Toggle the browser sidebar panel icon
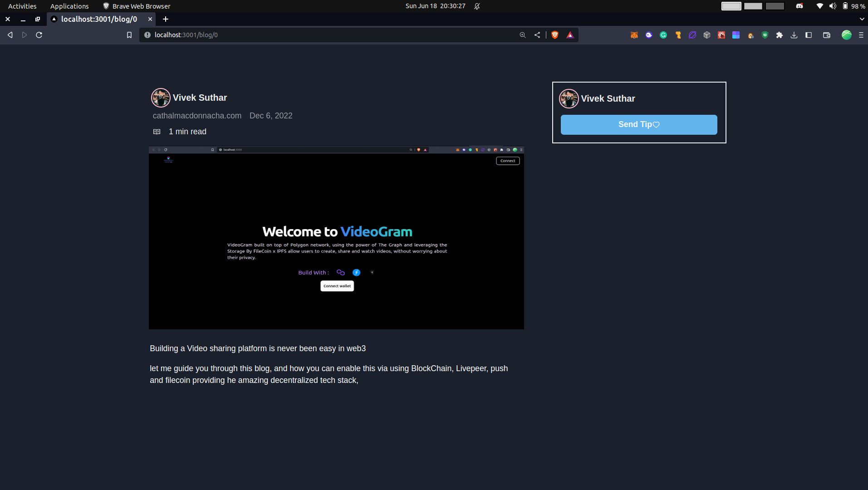This screenshot has height=490, width=868. pos(809,35)
